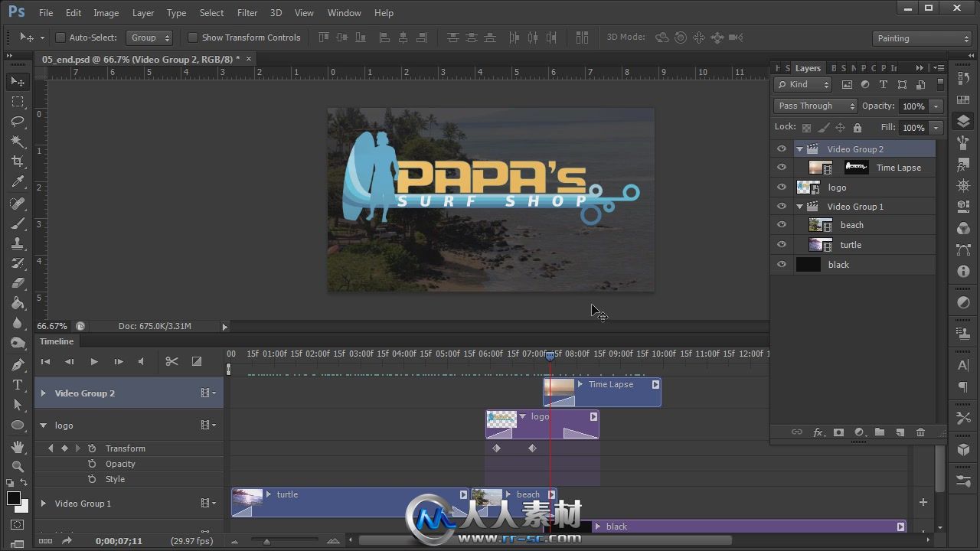This screenshot has width=980, height=551.
Task: Hide the Video Group 2 layer
Action: [x=782, y=149]
